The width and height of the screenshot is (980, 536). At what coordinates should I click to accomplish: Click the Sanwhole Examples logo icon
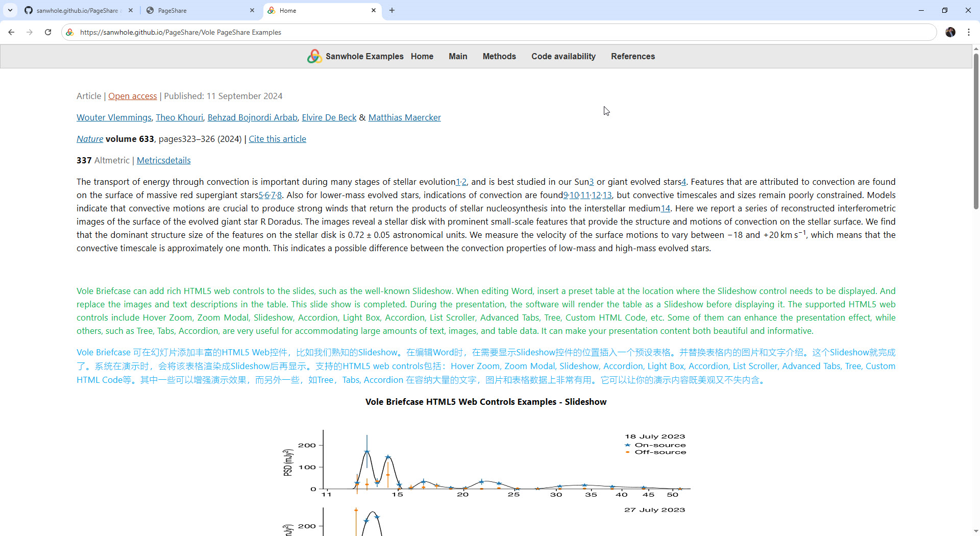click(314, 56)
